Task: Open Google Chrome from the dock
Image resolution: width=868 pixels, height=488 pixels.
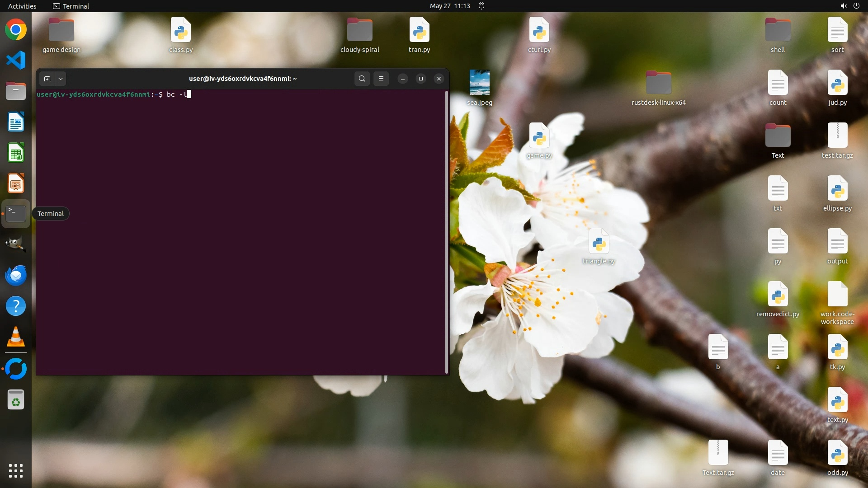Action: pyautogui.click(x=16, y=30)
